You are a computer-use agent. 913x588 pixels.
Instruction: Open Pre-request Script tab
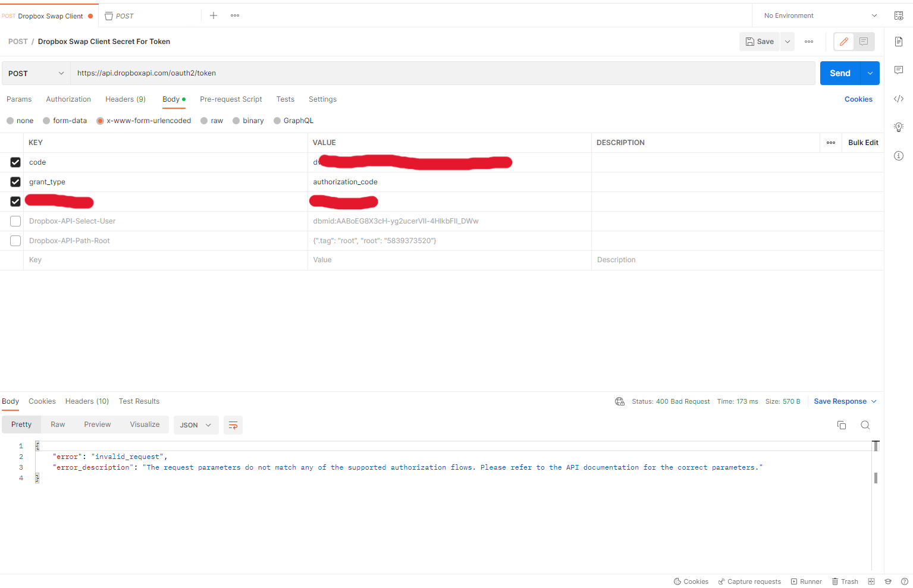(x=231, y=99)
